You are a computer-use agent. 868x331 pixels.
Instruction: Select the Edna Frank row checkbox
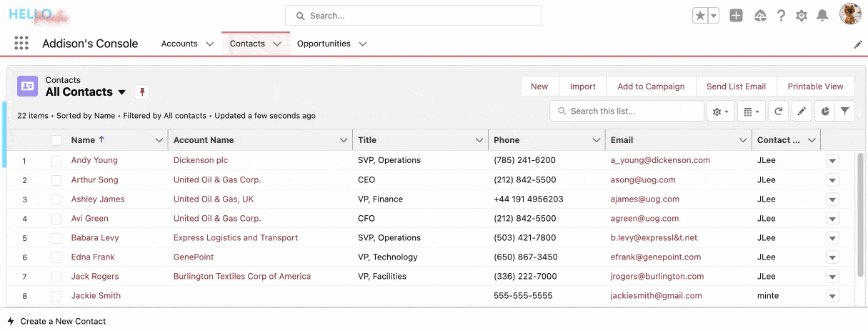coord(56,257)
